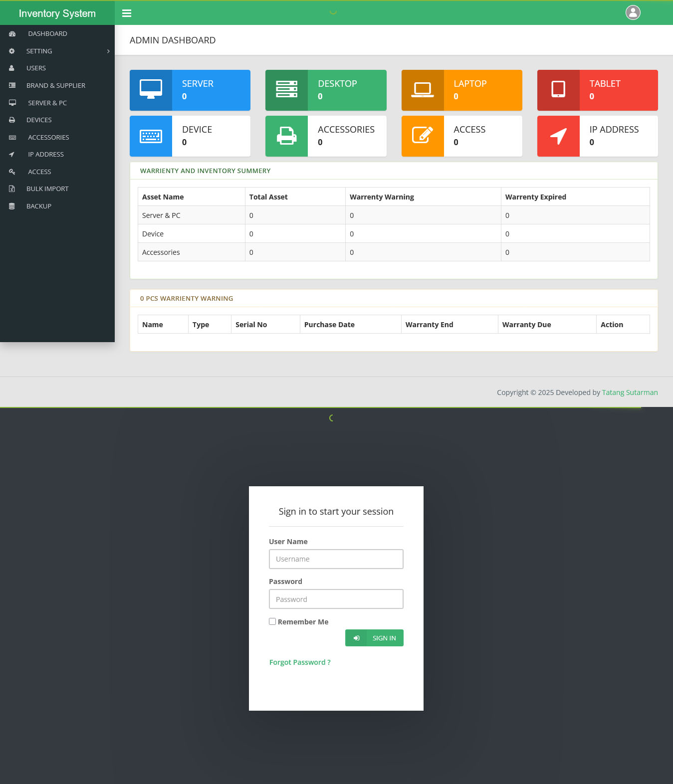Click the 0 PCS Warrienty Warning heading
The image size is (673, 784).
(187, 299)
